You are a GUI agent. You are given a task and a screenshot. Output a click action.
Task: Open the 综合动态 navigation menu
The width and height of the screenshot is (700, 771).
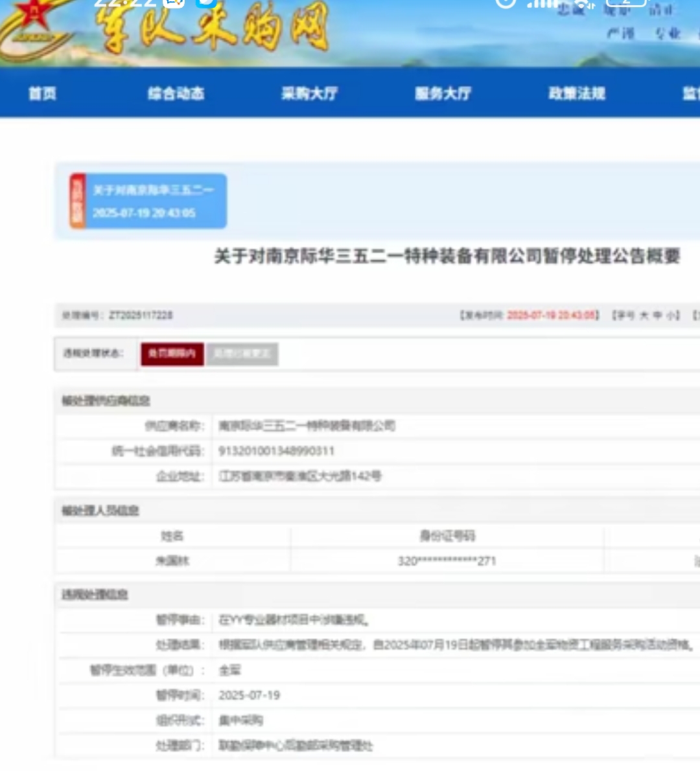[x=176, y=93]
